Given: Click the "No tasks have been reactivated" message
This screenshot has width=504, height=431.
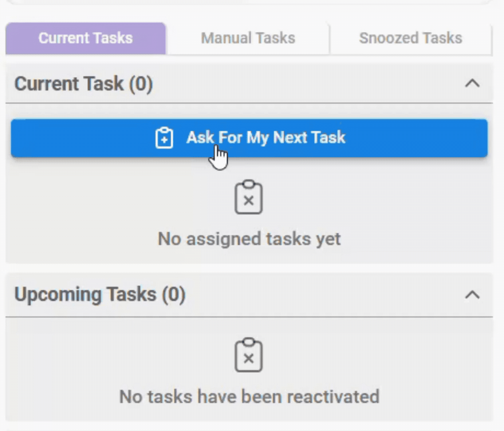Looking at the screenshot, I should click(249, 397).
